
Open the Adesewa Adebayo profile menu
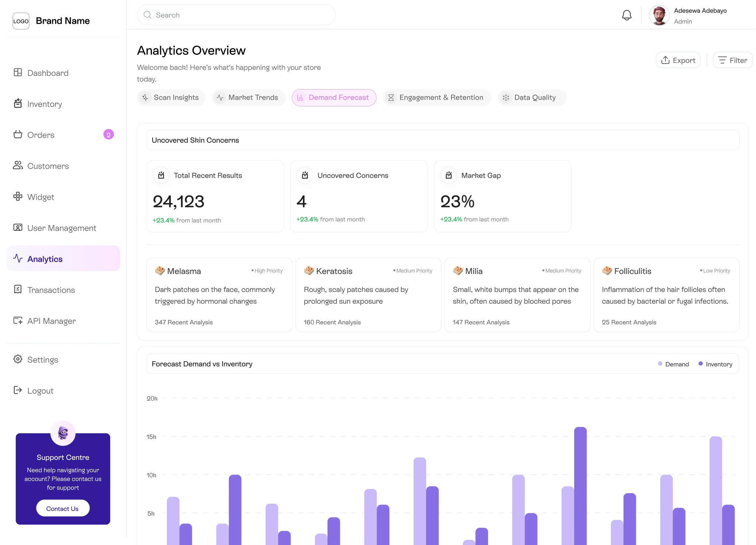click(688, 16)
